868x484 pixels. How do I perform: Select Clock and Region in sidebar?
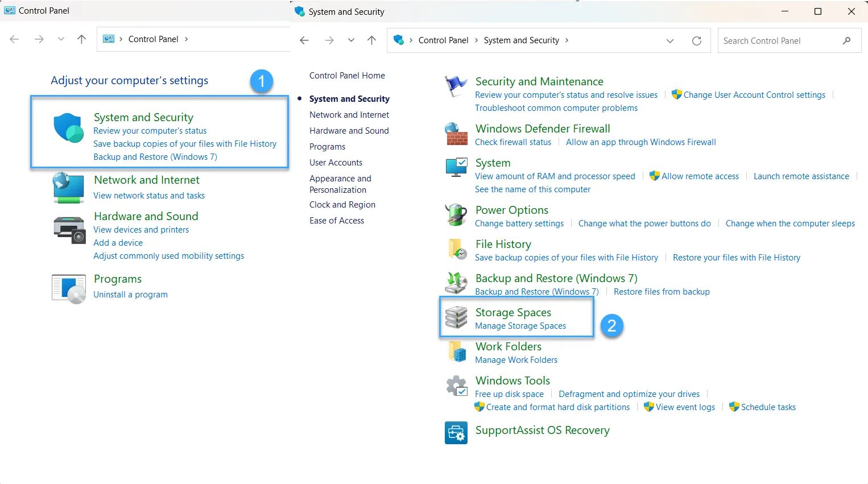pos(342,205)
